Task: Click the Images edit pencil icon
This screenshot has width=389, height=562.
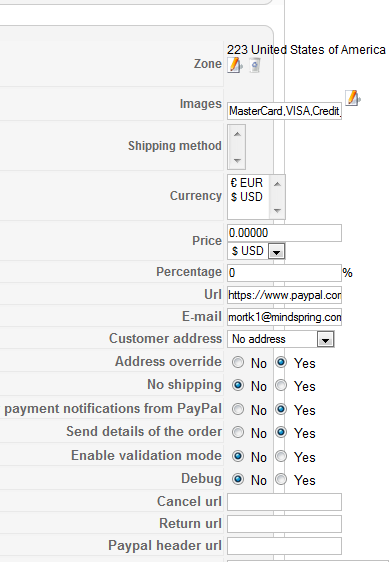Action: (353, 98)
